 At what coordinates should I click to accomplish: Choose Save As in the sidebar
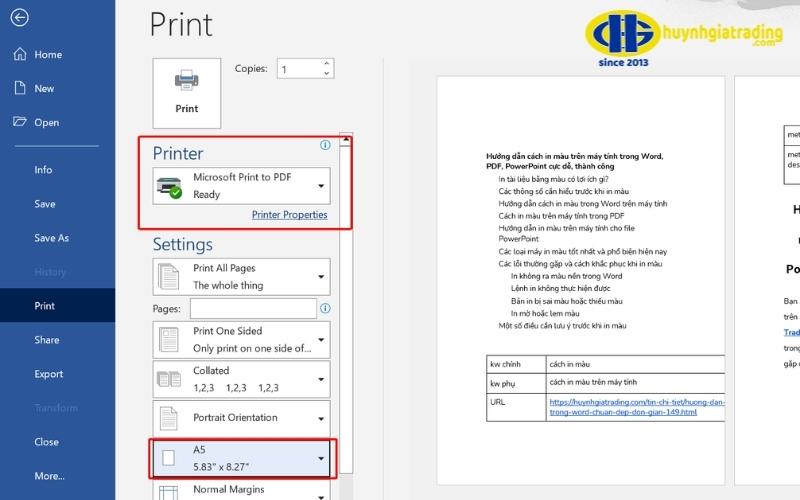click(x=52, y=238)
